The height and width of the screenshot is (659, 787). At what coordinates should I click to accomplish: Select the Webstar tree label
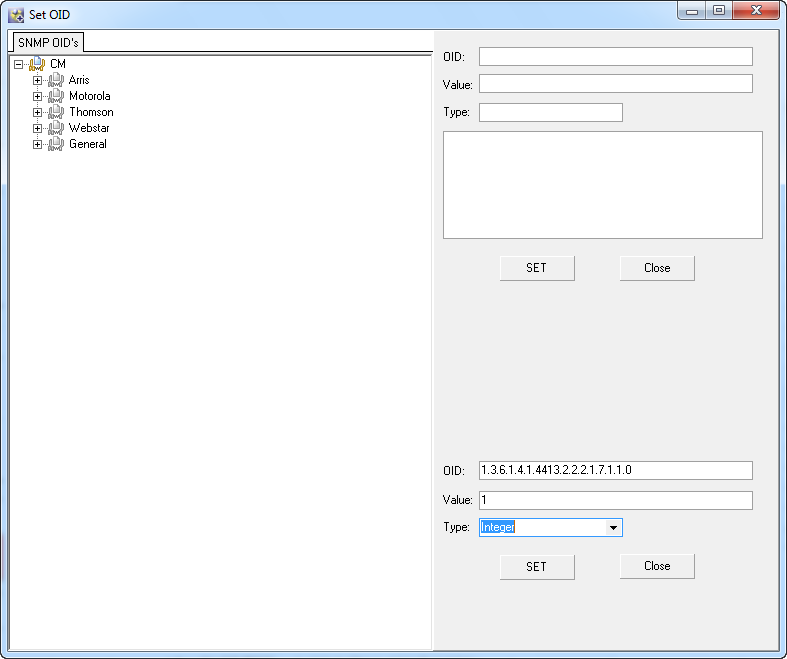pyautogui.click(x=89, y=128)
